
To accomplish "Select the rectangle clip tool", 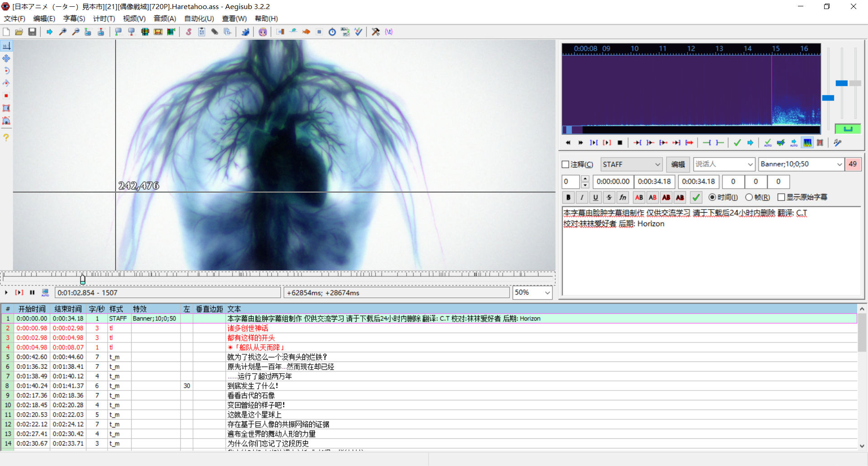I will (x=6, y=108).
